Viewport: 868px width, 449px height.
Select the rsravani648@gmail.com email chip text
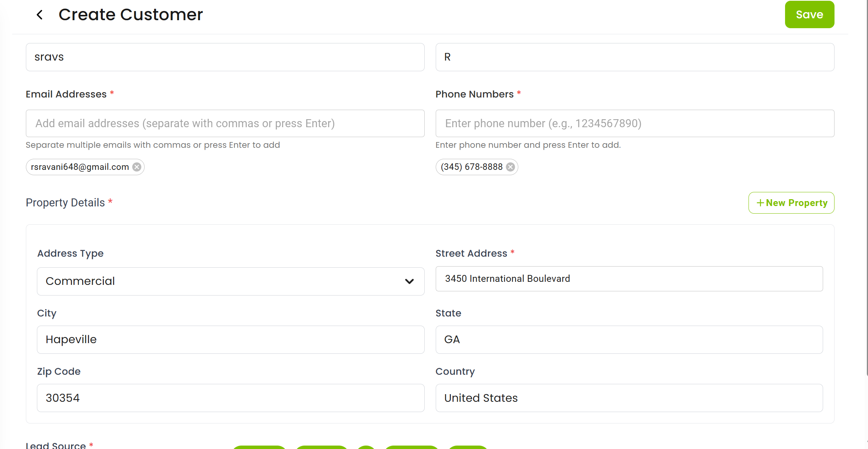point(80,167)
